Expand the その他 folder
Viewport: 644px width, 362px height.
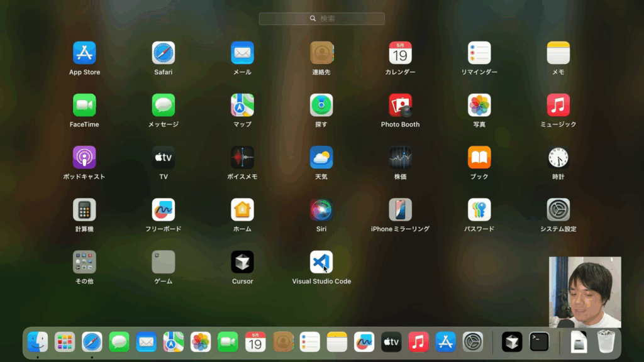(x=84, y=262)
